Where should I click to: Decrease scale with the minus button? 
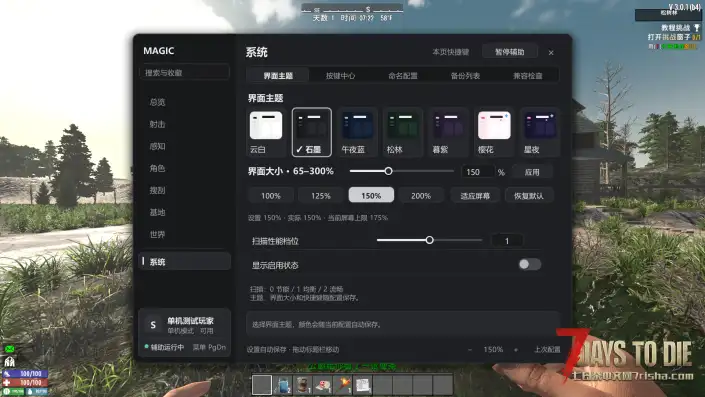coord(470,349)
